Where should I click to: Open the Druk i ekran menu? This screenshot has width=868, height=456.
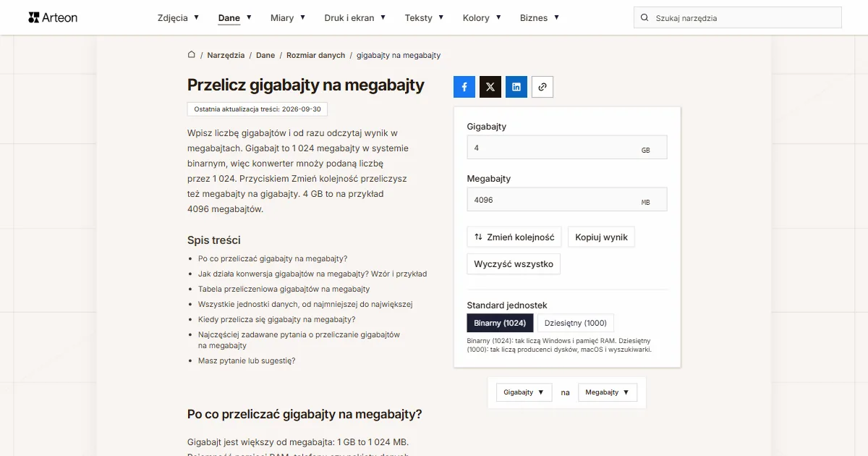coord(355,18)
